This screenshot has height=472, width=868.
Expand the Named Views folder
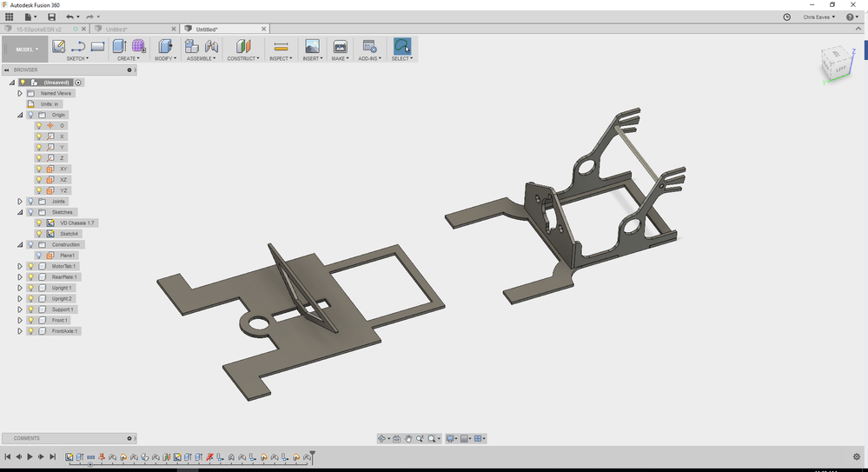20,94
